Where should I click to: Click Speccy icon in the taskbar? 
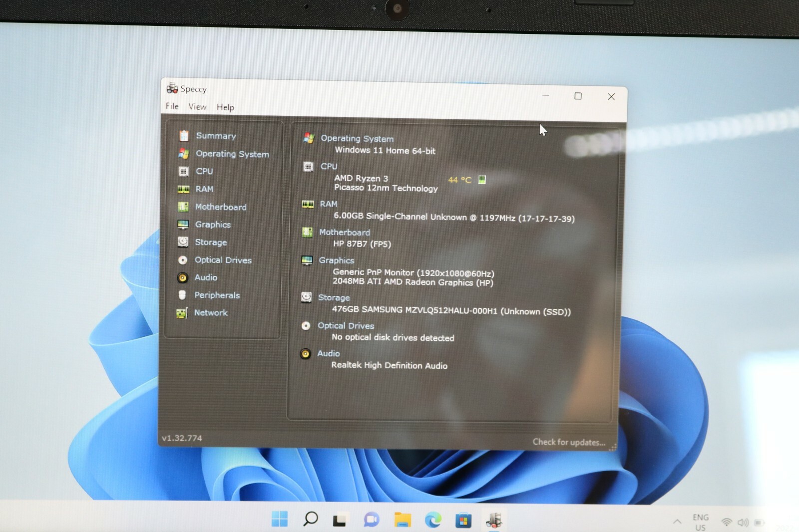point(494,520)
